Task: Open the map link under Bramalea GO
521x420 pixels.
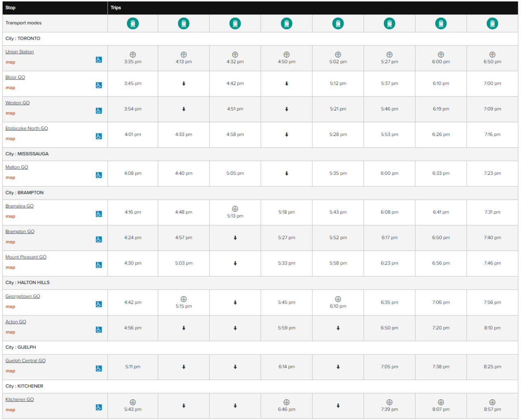Action: tap(10, 216)
